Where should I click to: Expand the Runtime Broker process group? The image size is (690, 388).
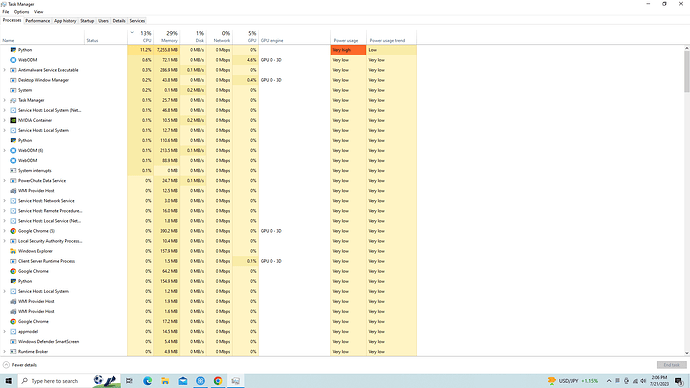[4, 352]
